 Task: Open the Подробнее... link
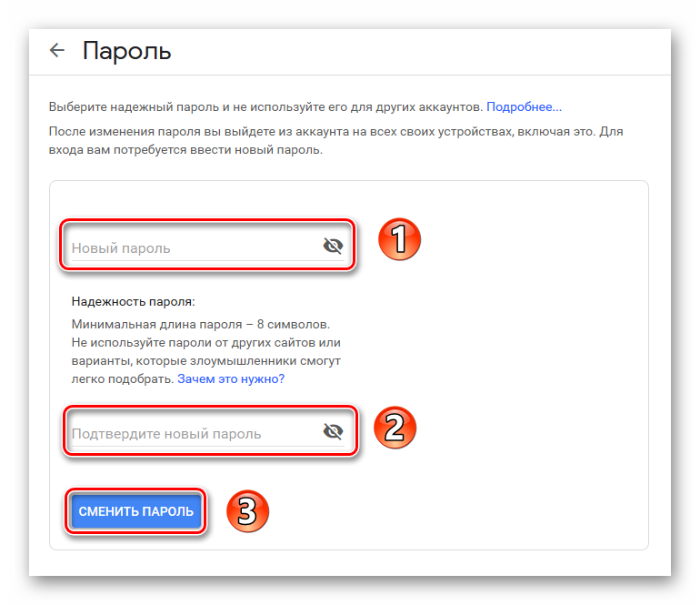click(x=524, y=106)
